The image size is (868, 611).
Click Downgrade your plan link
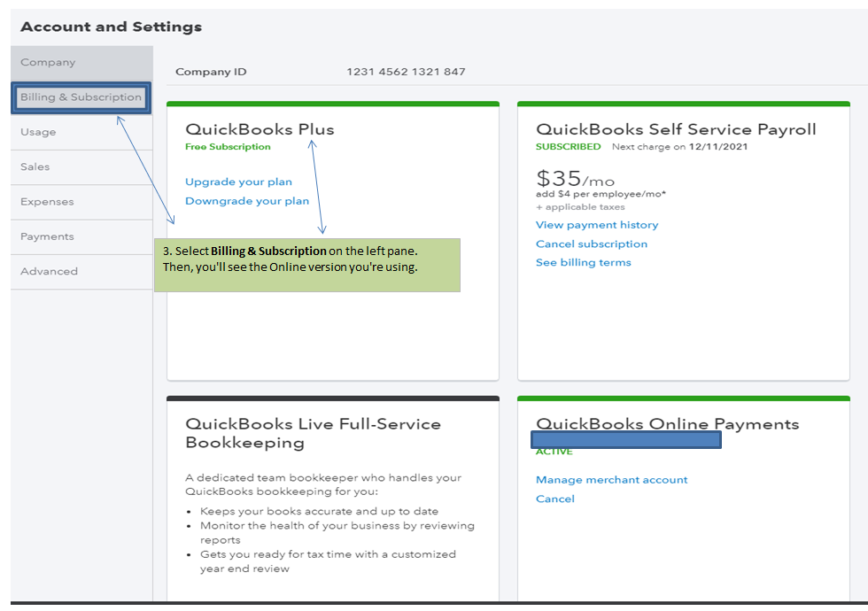[x=247, y=201]
